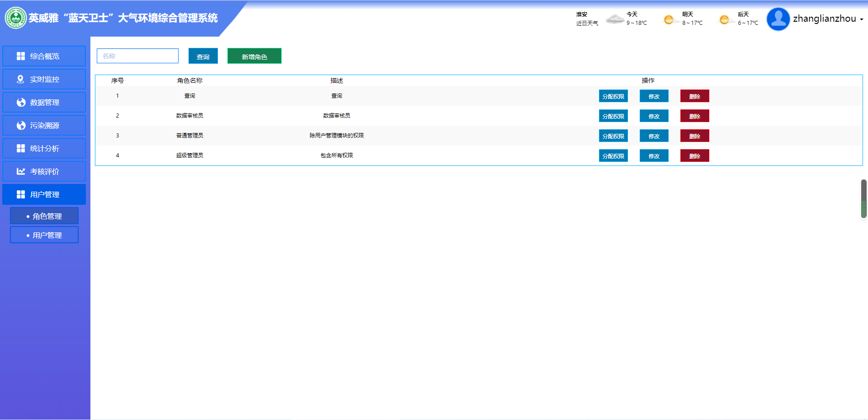This screenshot has width=868, height=420.
Task: Open the zhanglianzhou user dropdown
Action: pos(828,19)
